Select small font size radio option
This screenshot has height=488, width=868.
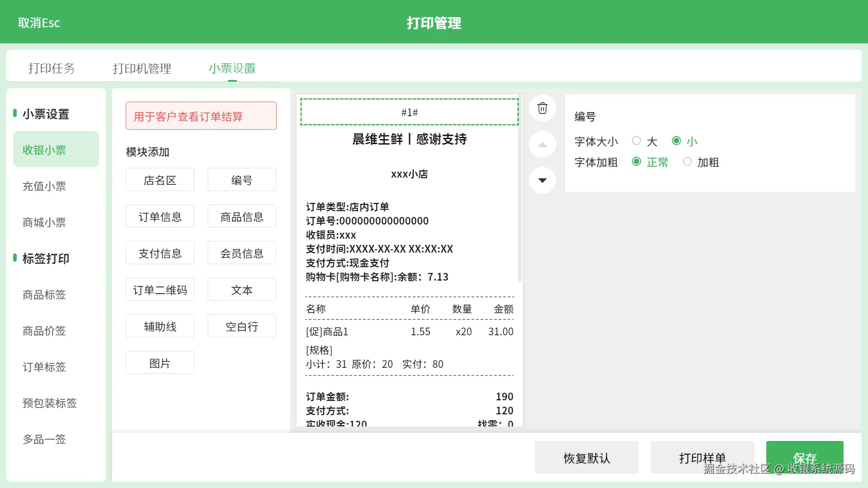click(676, 141)
